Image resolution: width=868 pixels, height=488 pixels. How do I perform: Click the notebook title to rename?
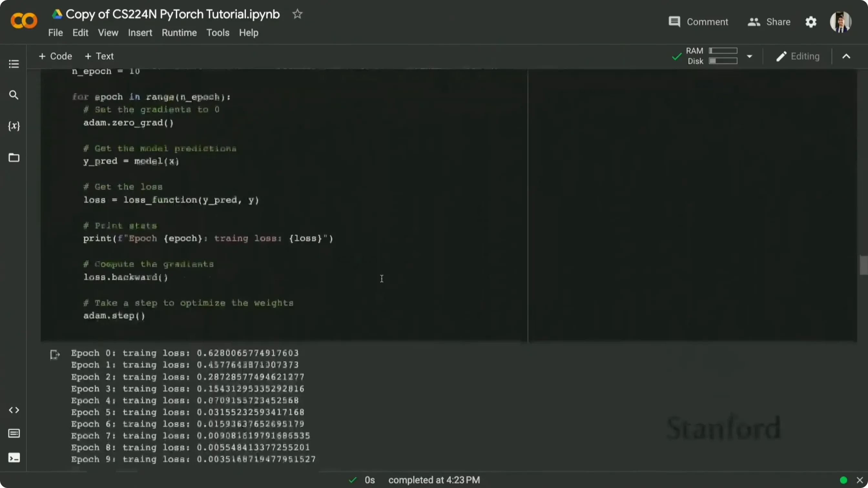[x=172, y=14]
